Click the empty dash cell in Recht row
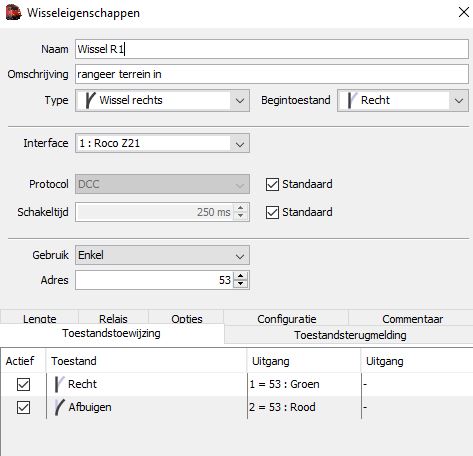The height and width of the screenshot is (456, 473). coord(417,384)
